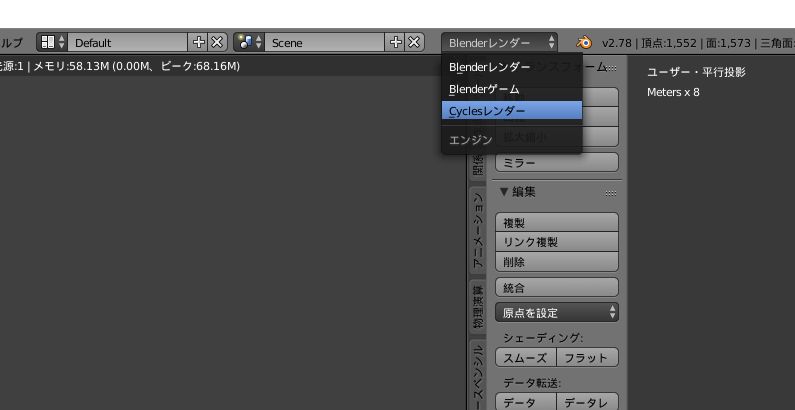
Task: Edit the Default layout name field
Action: [x=128, y=43]
